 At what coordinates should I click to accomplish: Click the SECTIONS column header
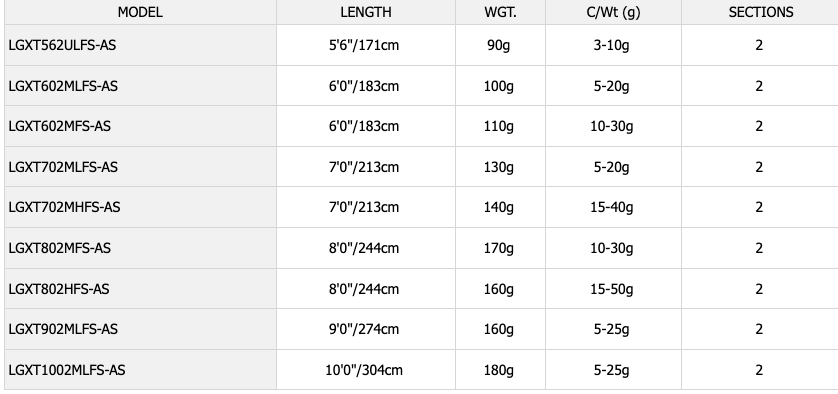tap(760, 12)
